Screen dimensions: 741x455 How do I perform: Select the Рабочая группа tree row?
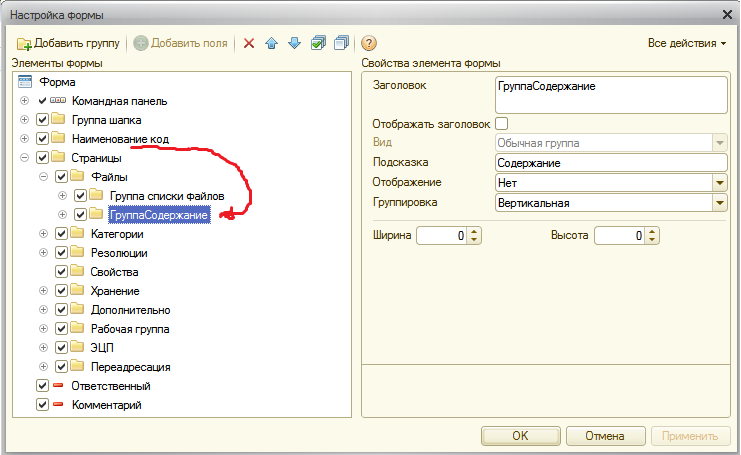tap(130, 329)
